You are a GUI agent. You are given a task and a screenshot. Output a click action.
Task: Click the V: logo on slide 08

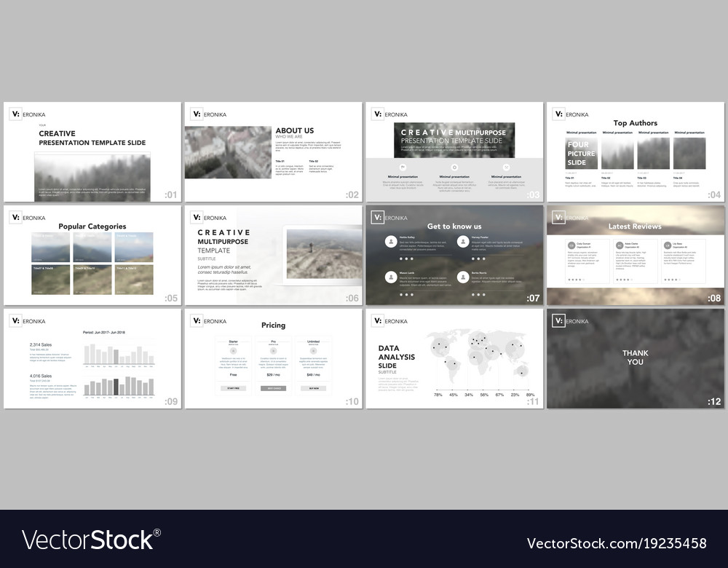pyautogui.click(x=558, y=217)
